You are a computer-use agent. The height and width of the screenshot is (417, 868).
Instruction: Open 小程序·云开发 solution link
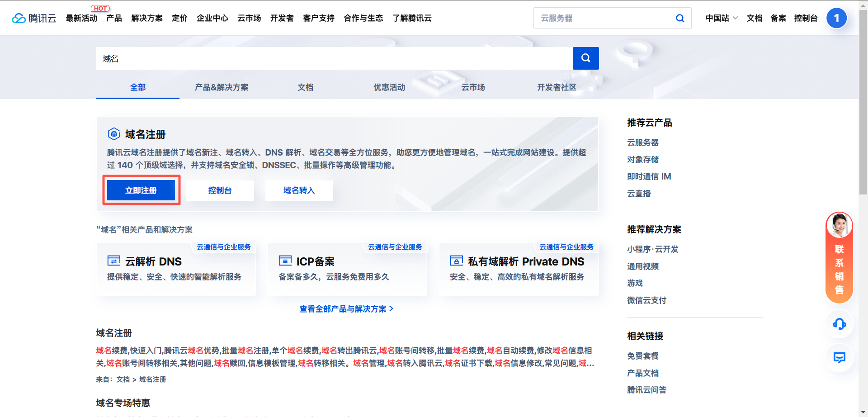653,249
